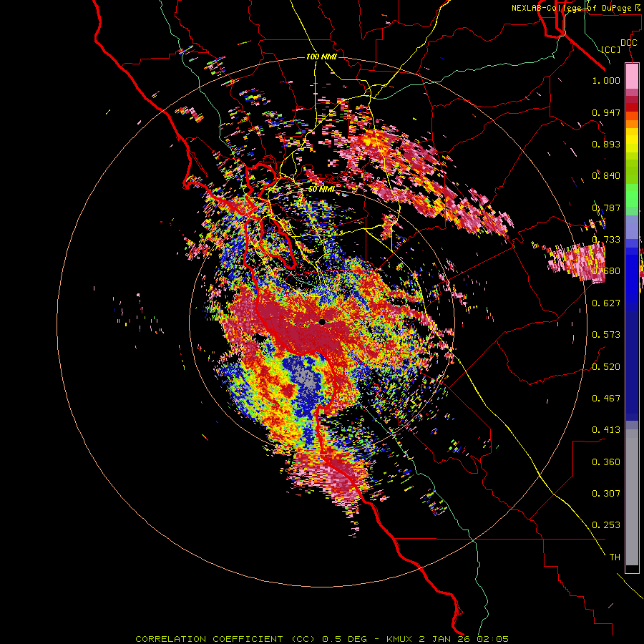
Task: Select the 0.627 legend value
Action: [606, 303]
